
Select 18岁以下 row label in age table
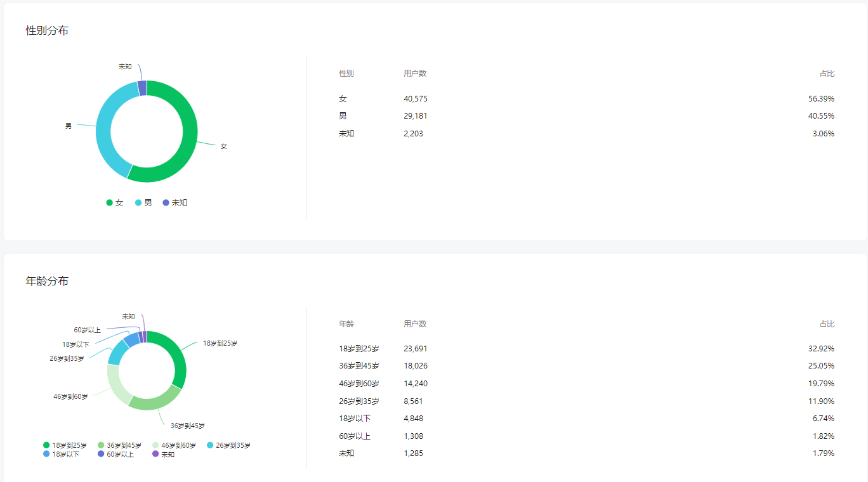[355, 419]
